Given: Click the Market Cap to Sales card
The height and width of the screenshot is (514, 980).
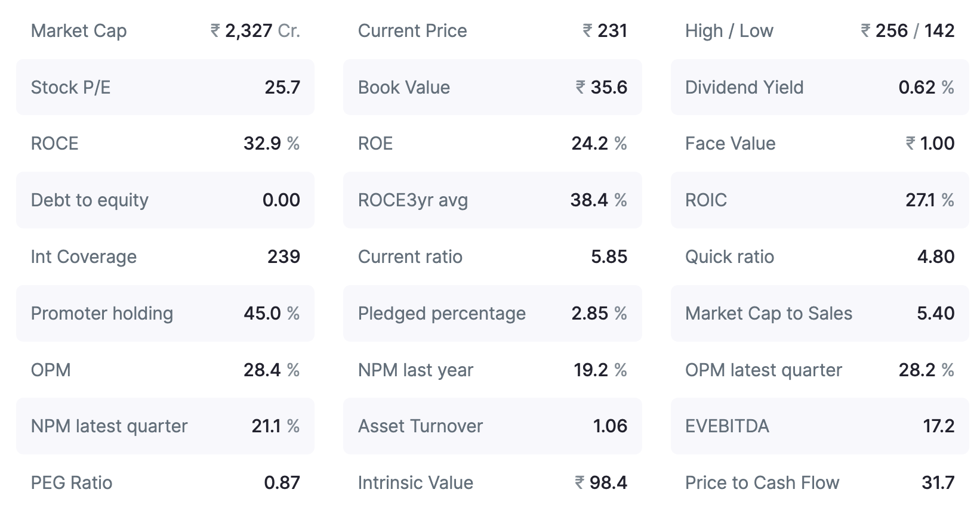Looking at the screenshot, I should pyautogui.click(x=819, y=313).
